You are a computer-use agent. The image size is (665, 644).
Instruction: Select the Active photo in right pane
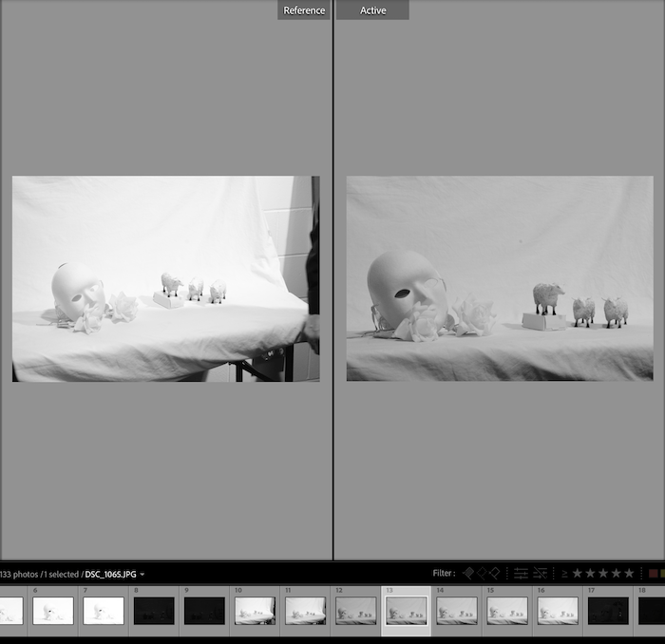point(500,278)
